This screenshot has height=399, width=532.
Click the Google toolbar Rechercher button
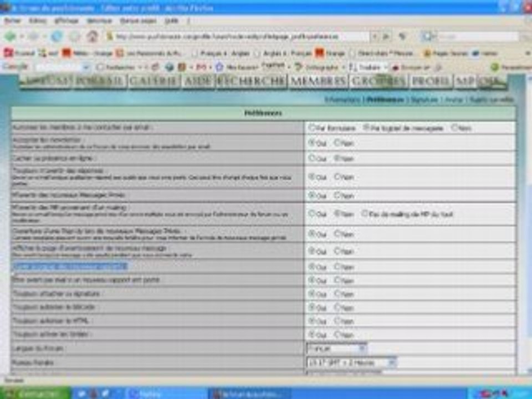tap(116, 67)
